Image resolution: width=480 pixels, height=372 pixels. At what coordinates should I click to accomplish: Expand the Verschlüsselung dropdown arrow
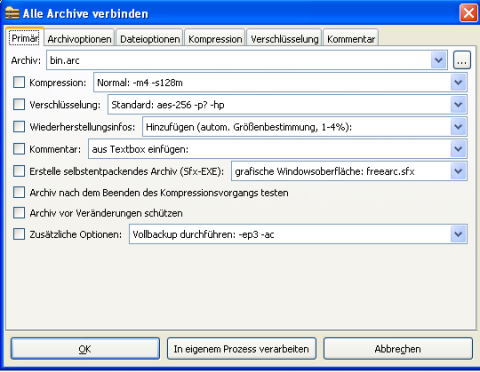459,105
